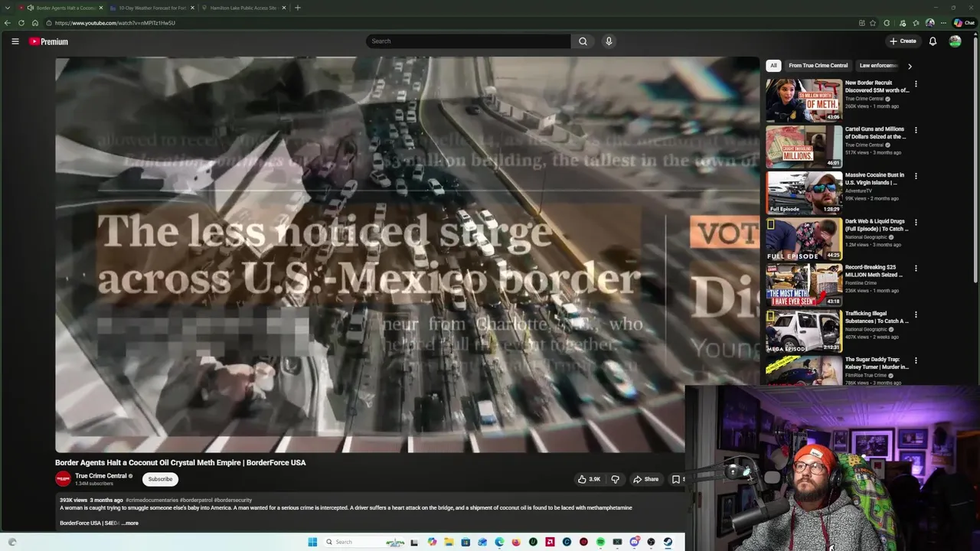Open the YouTube guide hamburger menu
Viewport: 980px width, 551px height.
click(x=15, y=41)
